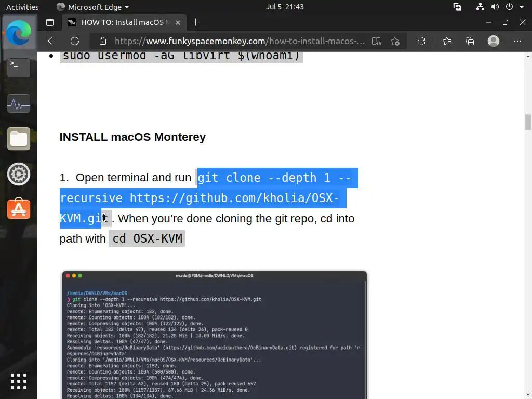Open the profile avatar menu
Screen dimensions: 532x399
tap(494, 41)
